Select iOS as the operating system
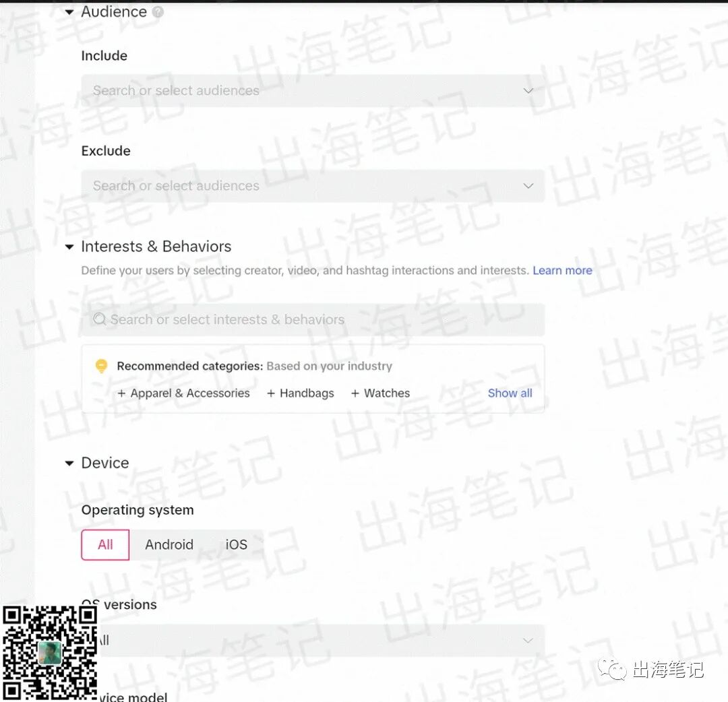The image size is (728, 702). click(235, 544)
